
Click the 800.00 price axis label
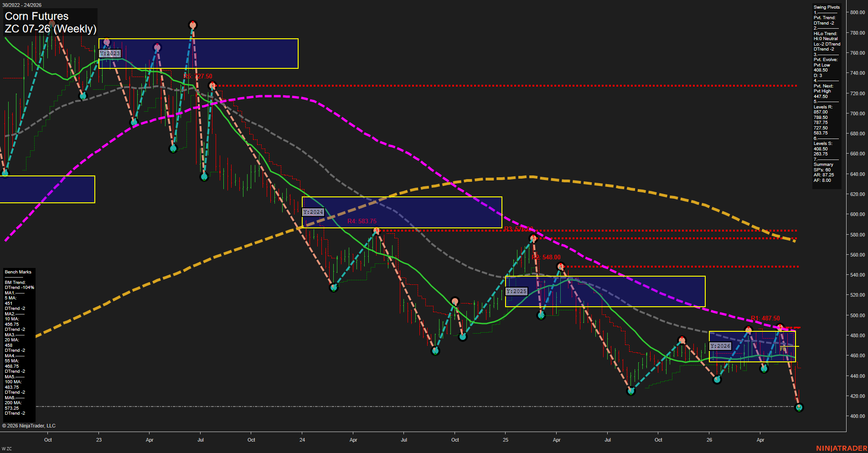coord(858,12)
